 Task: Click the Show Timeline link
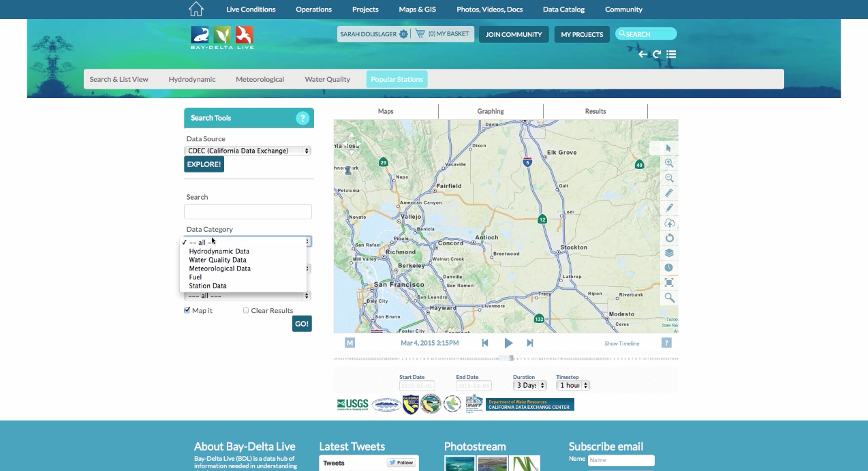(621, 344)
